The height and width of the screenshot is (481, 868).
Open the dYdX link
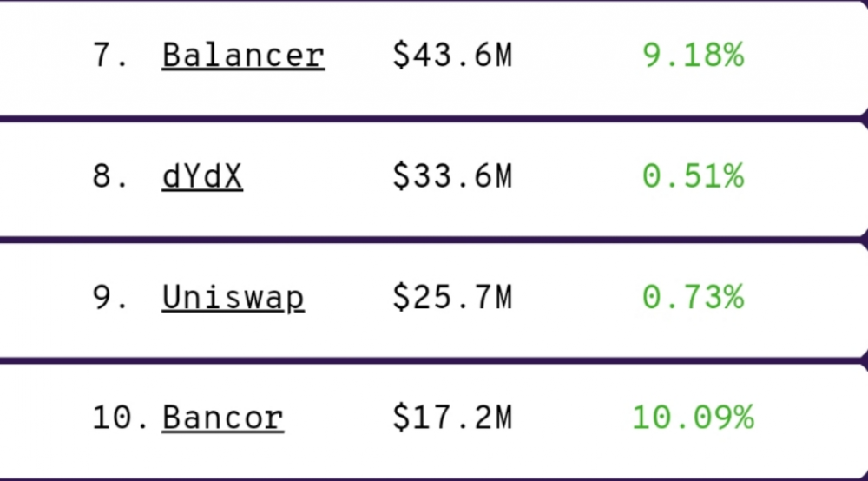(202, 176)
